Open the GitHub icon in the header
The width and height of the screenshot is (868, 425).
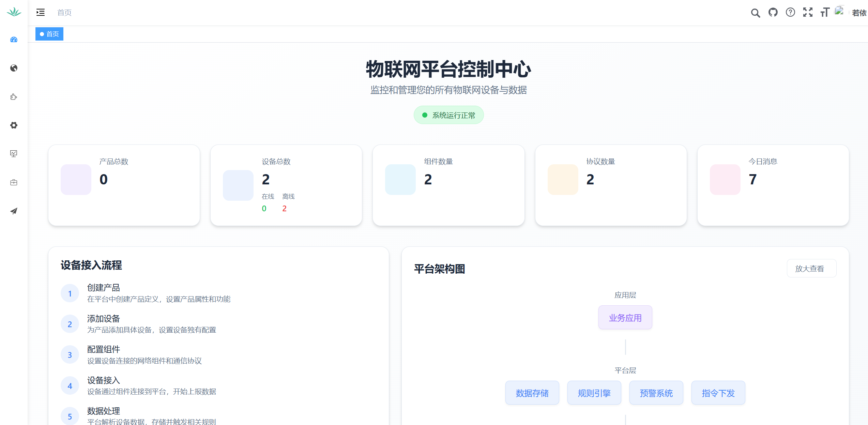coord(773,12)
